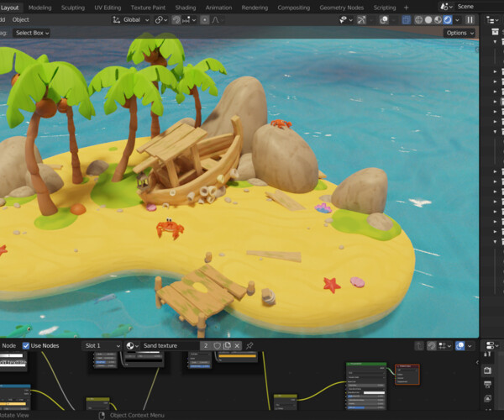
Task: Open the Global transform orientation dropdown
Action: (130, 20)
